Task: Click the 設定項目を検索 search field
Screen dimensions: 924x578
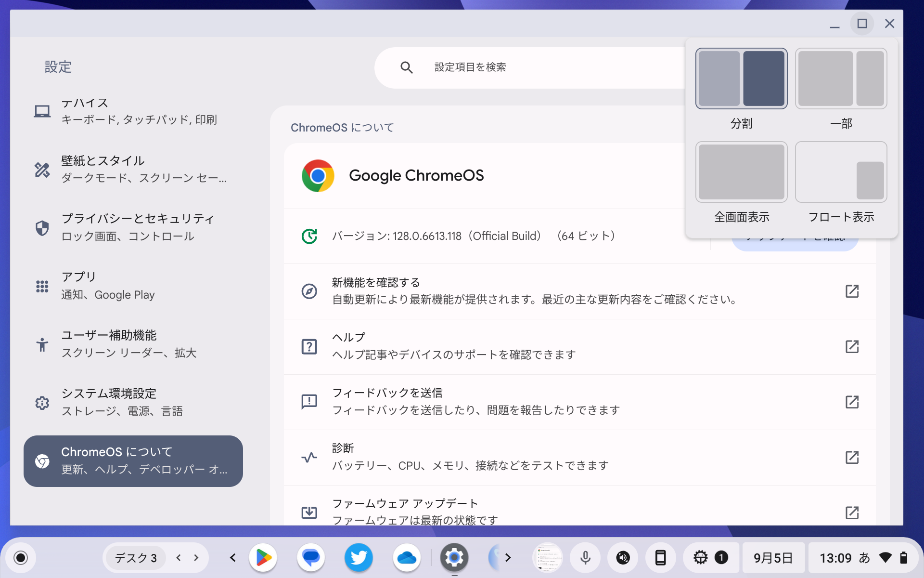Action: (505, 67)
